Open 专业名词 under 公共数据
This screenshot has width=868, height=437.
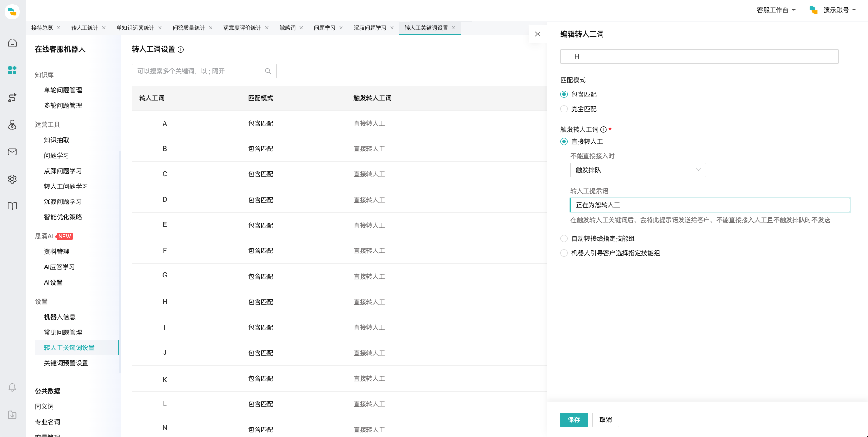(x=48, y=422)
